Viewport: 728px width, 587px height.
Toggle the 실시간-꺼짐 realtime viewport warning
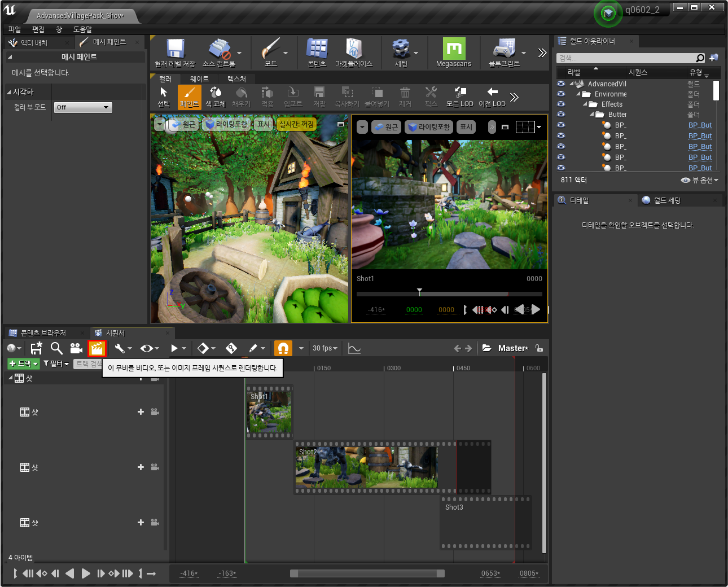click(x=296, y=124)
